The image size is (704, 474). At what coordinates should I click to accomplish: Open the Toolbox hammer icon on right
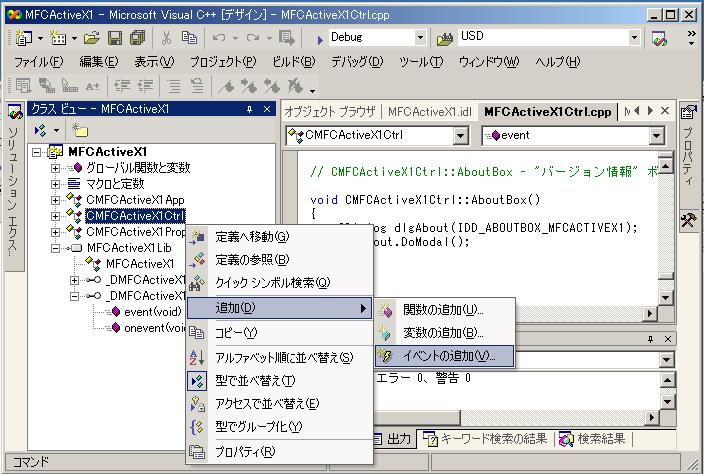(689, 220)
